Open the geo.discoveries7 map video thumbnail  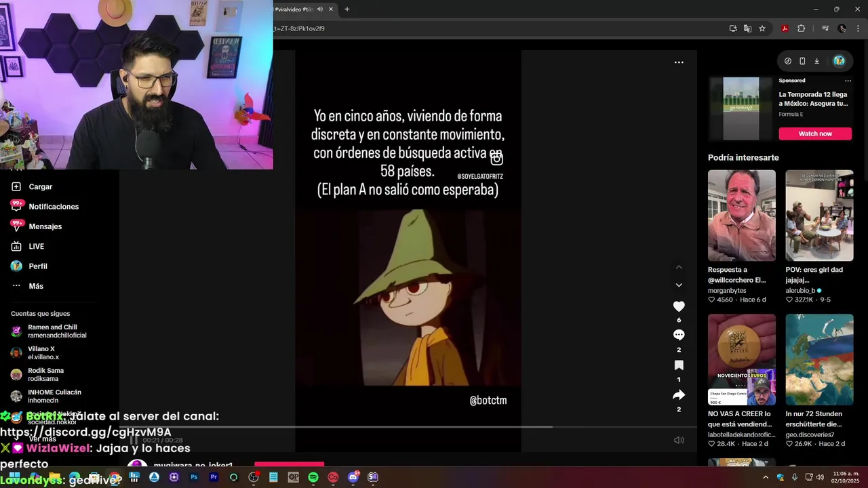(x=819, y=359)
